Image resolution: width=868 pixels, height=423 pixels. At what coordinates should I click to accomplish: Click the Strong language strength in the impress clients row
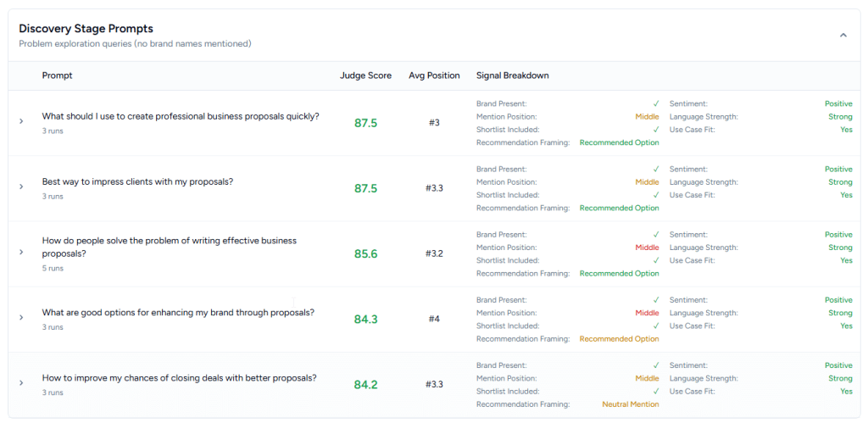click(x=840, y=182)
